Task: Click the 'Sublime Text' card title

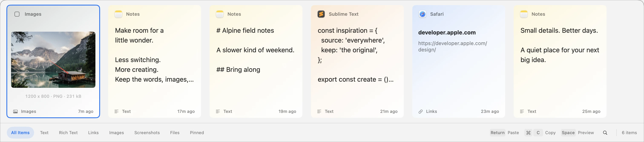Action: click(x=344, y=14)
